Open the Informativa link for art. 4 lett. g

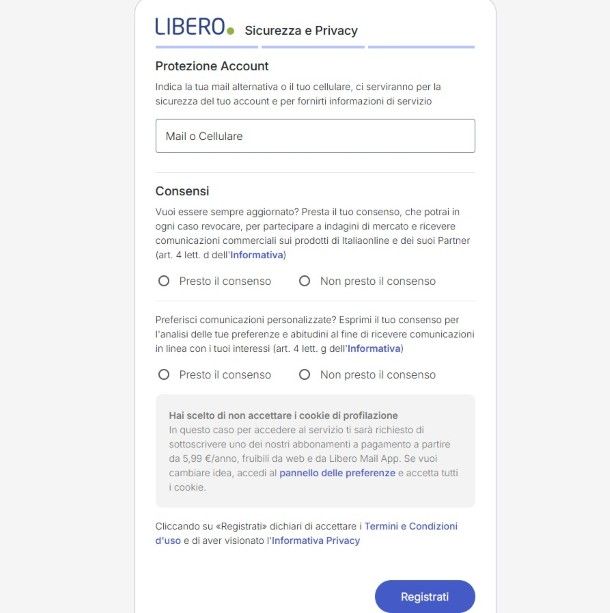pyautogui.click(x=374, y=349)
